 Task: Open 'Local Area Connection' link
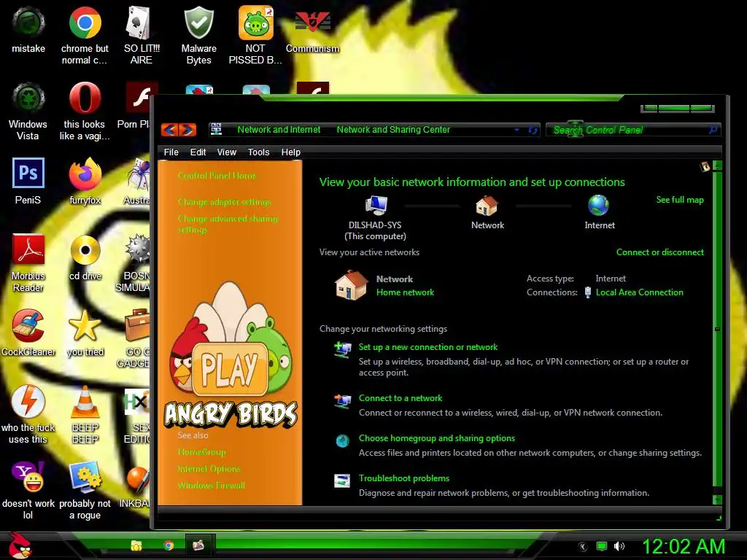[x=639, y=292]
